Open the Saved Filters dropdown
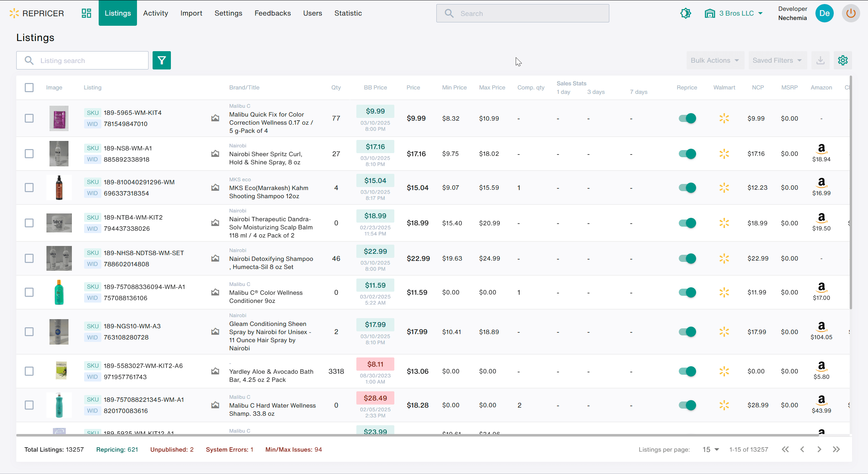This screenshot has height=474, width=868. tap(778, 60)
